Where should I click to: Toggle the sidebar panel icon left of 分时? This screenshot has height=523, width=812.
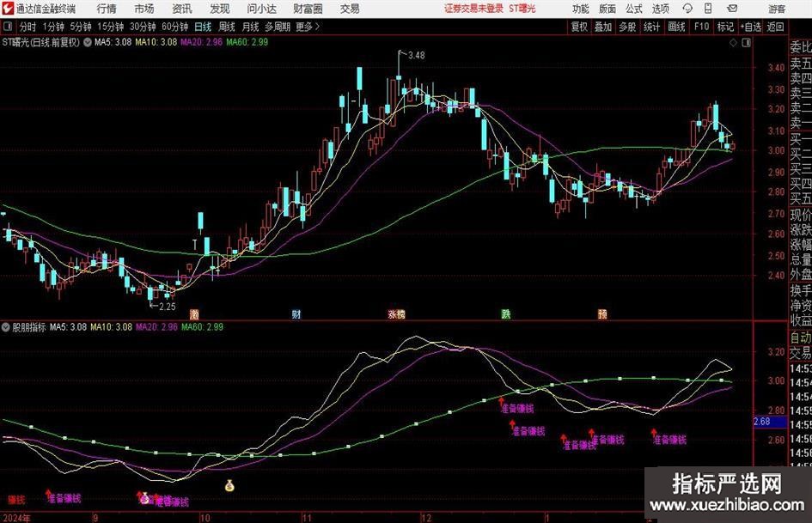coord(8,27)
